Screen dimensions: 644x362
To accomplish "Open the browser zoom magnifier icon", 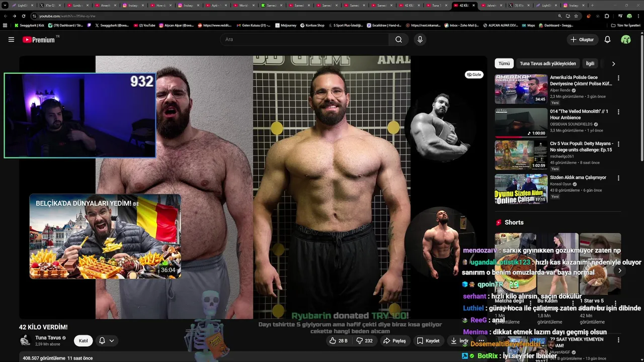I will (x=560, y=16).
